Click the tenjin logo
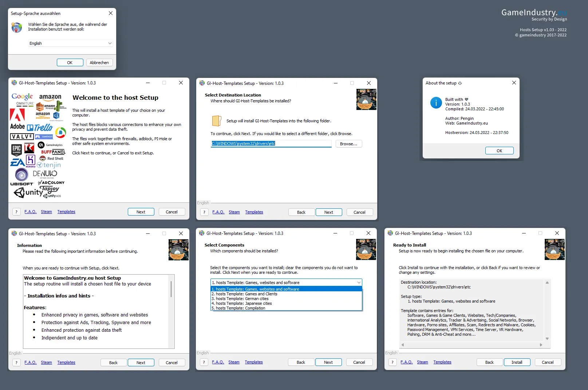Screen dimensions: 588x390 click(x=49, y=165)
